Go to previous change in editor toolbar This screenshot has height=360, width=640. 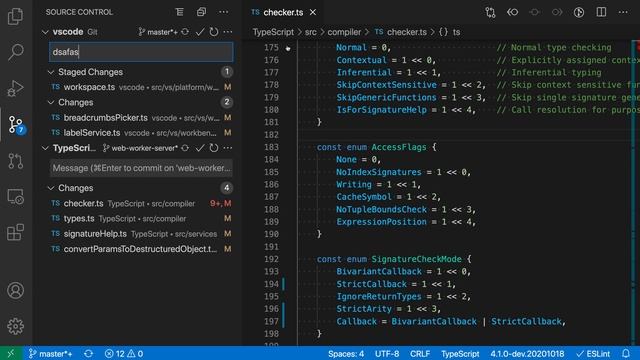click(x=513, y=12)
